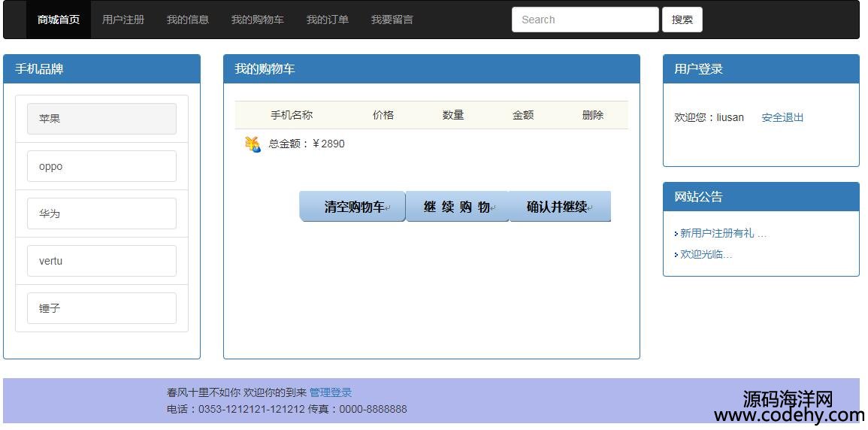
Task: Go to 用户注册 page
Action: pos(123,20)
